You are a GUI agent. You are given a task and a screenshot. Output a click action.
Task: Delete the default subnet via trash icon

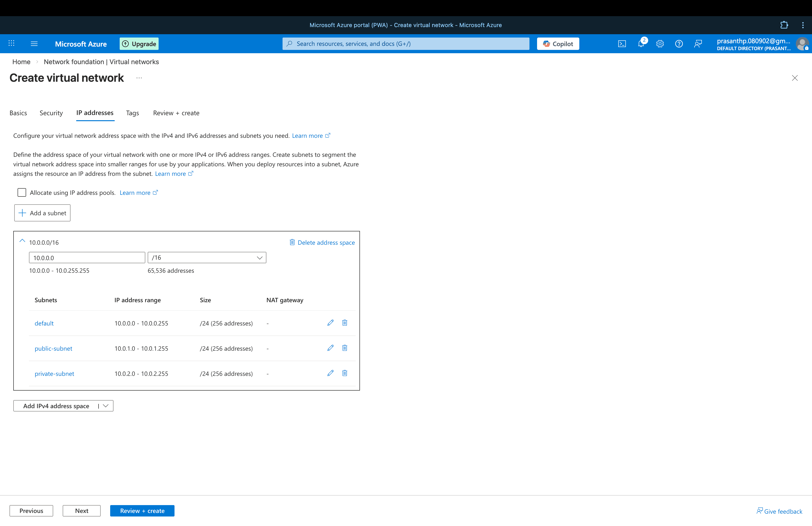pos(345,323)
